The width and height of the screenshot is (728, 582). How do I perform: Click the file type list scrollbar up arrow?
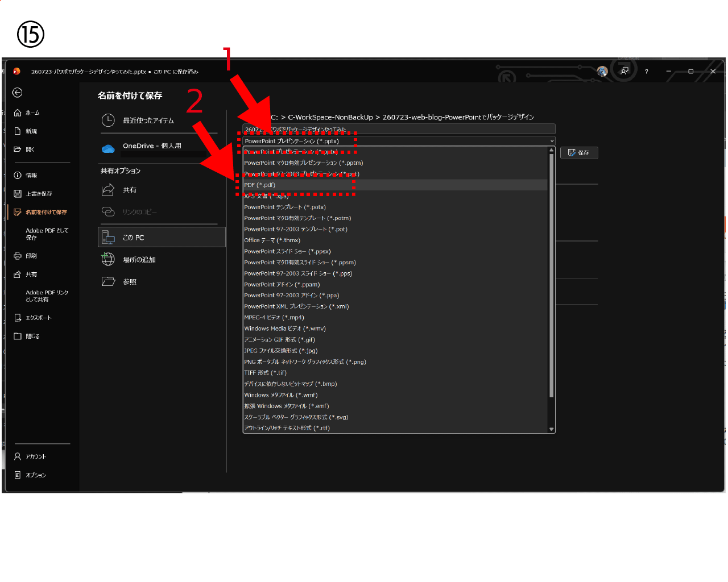[551, 151]
